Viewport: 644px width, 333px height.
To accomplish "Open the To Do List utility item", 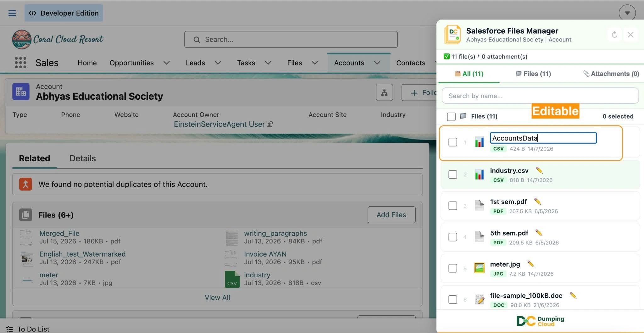I will pyautogui.click(x=28, y=329).
